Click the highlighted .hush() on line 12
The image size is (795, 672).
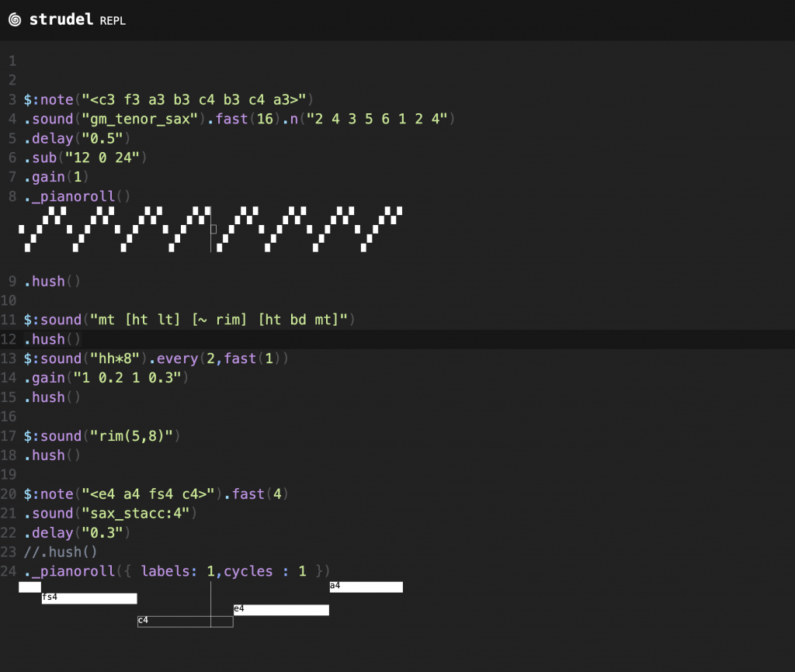(52, 339)
